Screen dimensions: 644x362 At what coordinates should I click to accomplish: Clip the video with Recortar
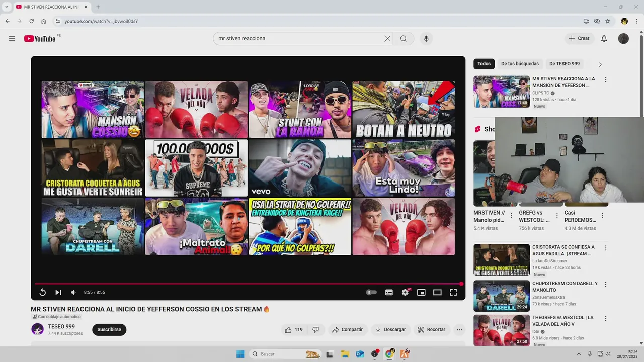coord(432,330)
